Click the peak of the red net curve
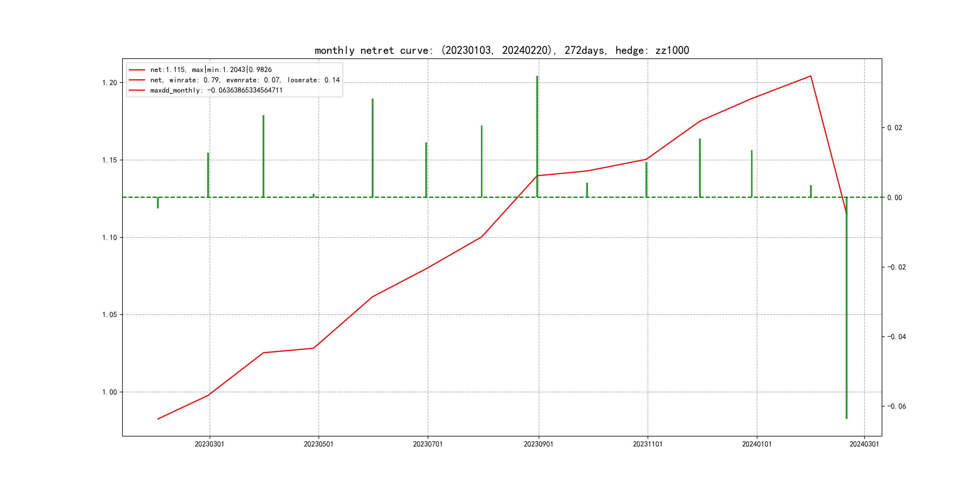980x490 pixels. click(810, 76)
